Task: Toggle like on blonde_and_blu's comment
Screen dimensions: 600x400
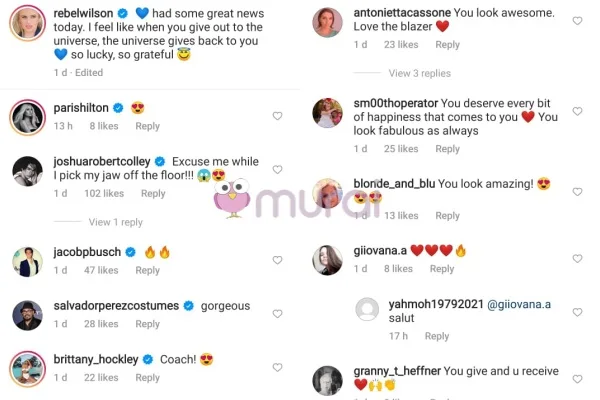Action: [577, 192]
